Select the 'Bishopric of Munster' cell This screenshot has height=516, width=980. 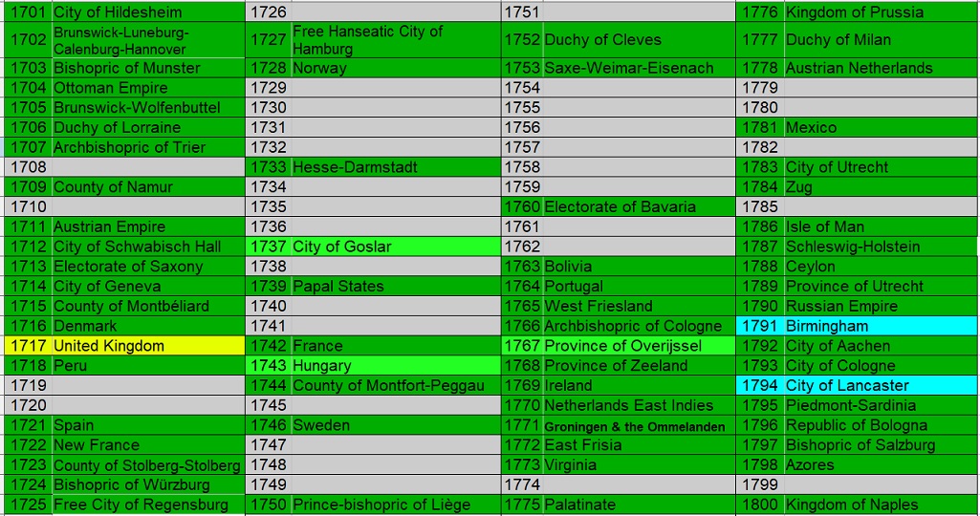pos(148,68)
